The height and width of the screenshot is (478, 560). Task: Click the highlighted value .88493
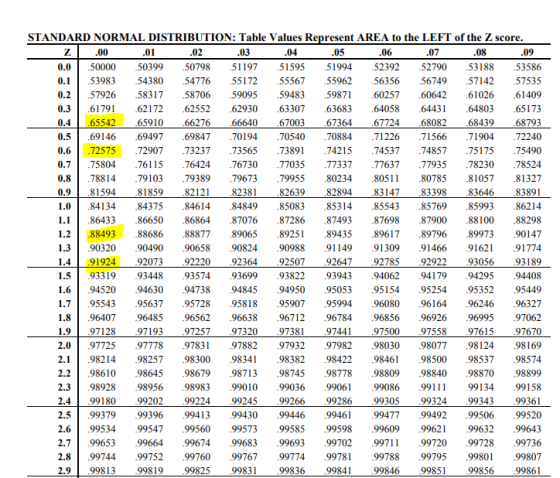coord(102,234)
